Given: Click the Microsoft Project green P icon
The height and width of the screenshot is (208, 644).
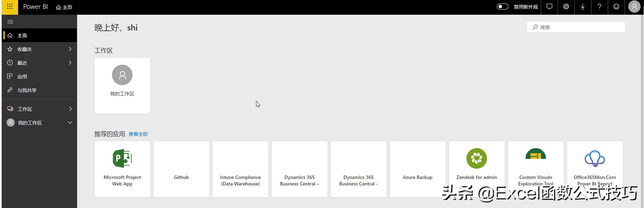Looking at the screenshot, I should [x=122, y=158].
